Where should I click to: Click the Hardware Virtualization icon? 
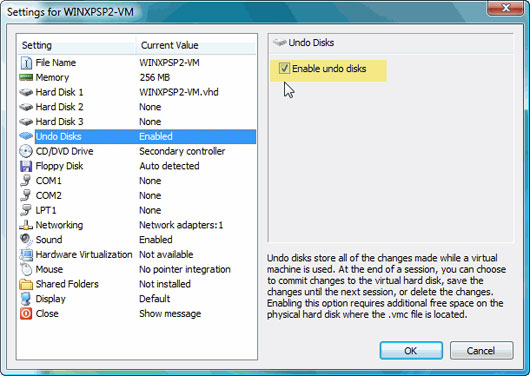(26, 255)
